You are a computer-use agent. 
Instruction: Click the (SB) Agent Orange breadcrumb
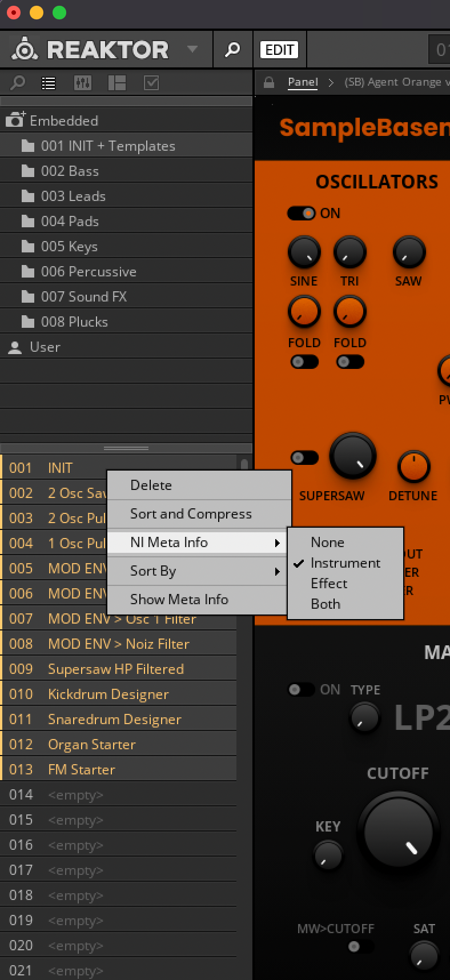[396, 82]
